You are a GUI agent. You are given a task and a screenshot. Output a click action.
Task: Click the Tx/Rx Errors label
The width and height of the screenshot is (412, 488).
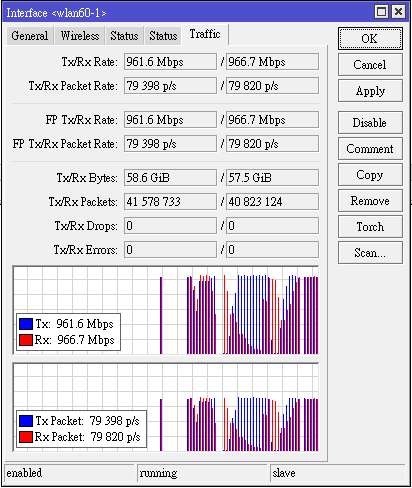[86, 250]
